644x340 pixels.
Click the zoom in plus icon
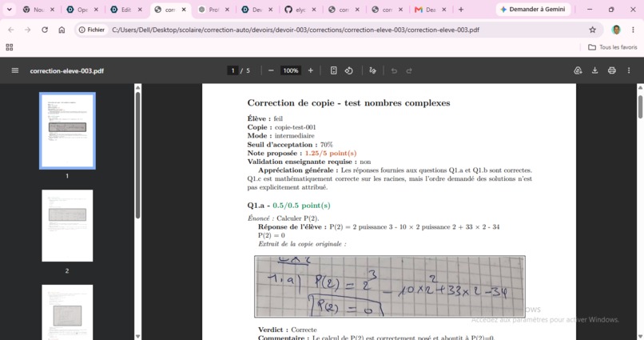pos(311,70)
